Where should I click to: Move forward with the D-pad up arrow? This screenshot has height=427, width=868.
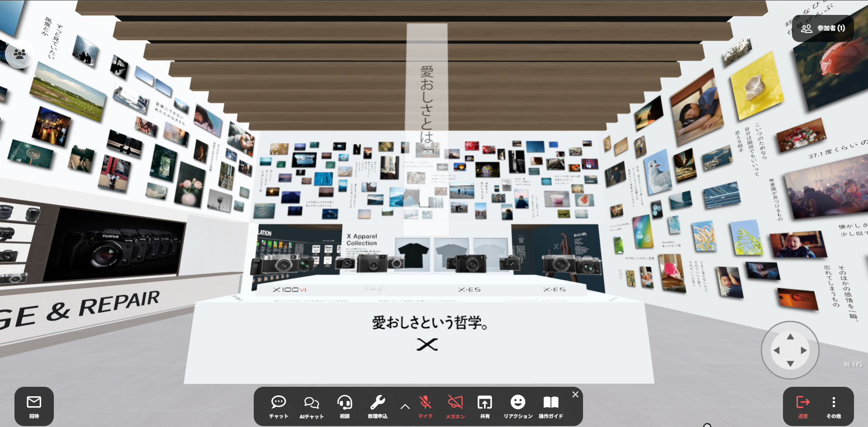pos(790,337)
